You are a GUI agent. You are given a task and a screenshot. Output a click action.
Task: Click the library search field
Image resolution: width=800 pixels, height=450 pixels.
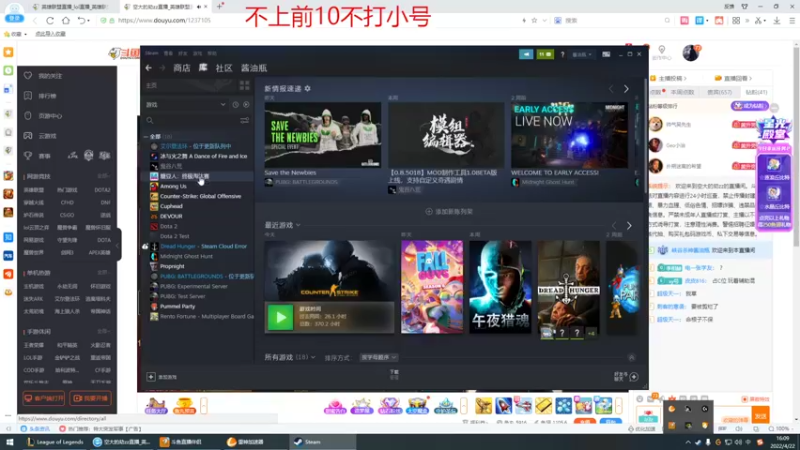tap(191, 121)
